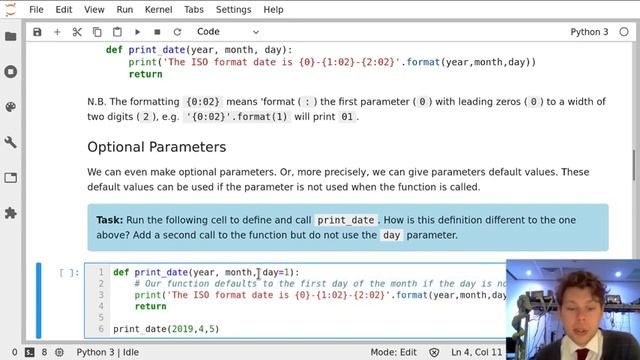
Task: Open the Help menu
Action: point(273,9)
